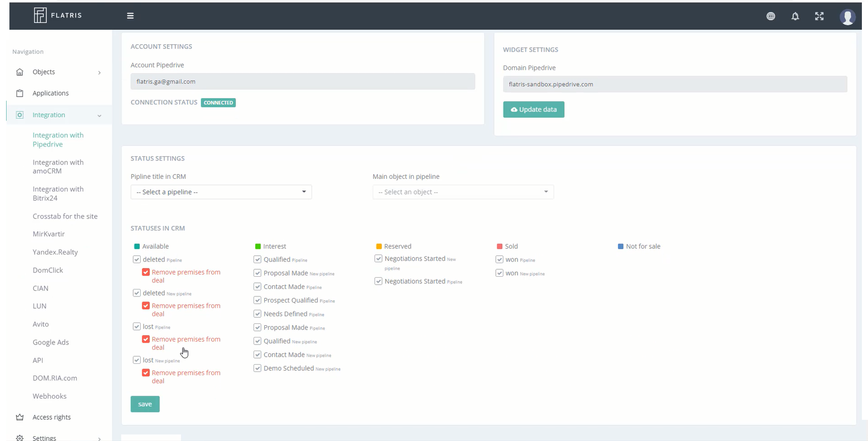Viewport: 868px width, 441px height.
Task: Click the Flatris logo
Action: pyautogui.click(x=57, y=15)
